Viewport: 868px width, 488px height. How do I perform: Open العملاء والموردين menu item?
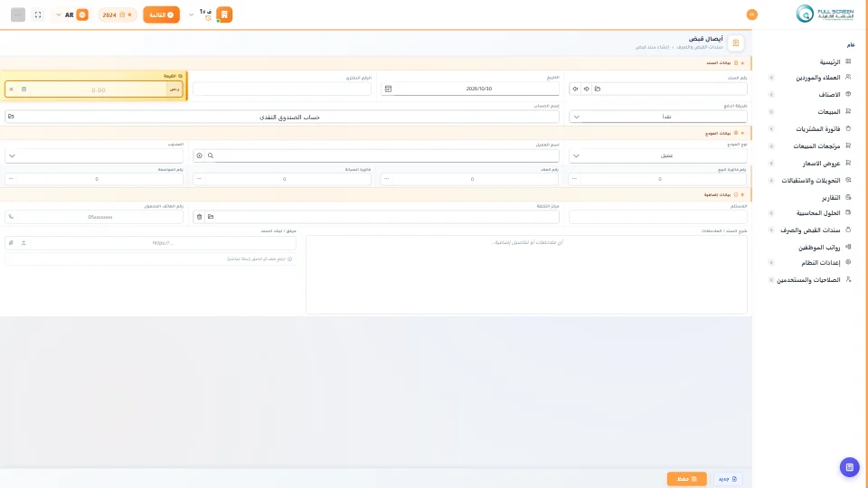point(818,78)
